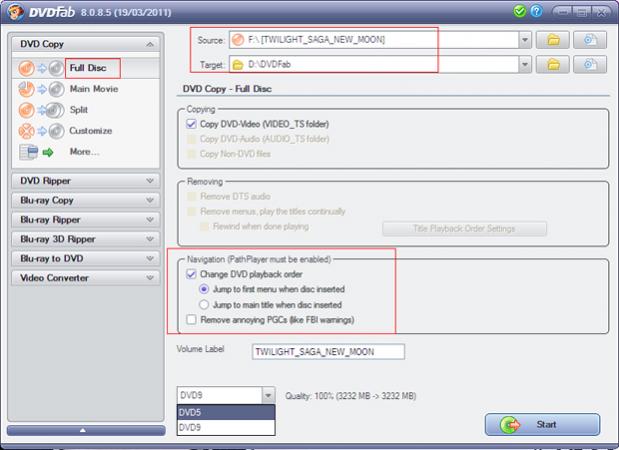Image resolution: width=619 pixels, height=450 pixels.
Task: Select Main Movie copy mode
Action: [94, 89]
